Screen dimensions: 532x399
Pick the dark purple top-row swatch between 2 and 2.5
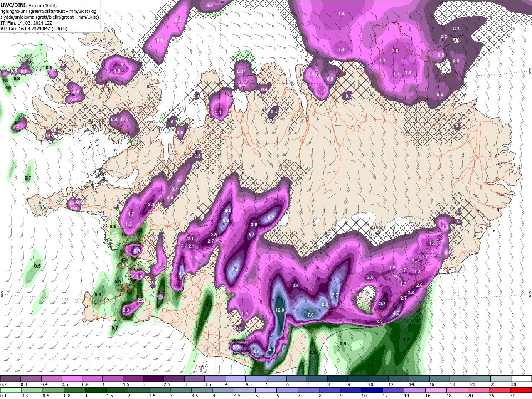(153, 379)
